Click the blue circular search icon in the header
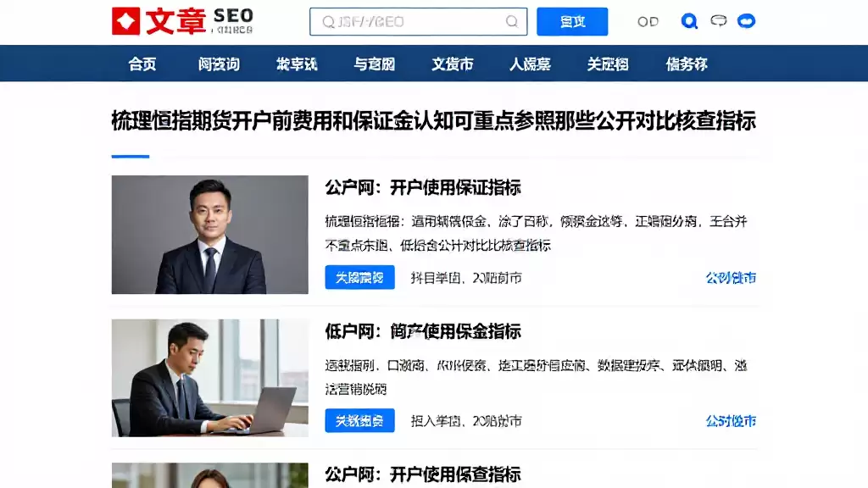The width and height of the screenshot is (868, 488). click(x=688, y=21)
